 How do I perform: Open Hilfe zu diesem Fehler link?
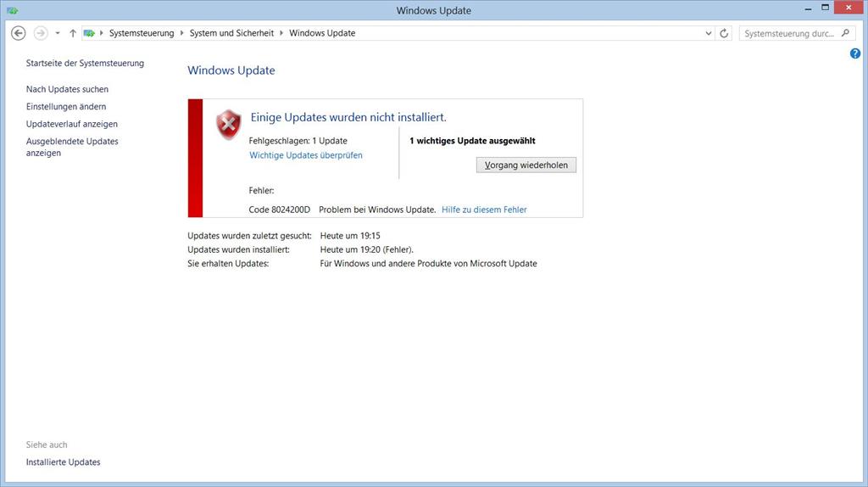484,210
